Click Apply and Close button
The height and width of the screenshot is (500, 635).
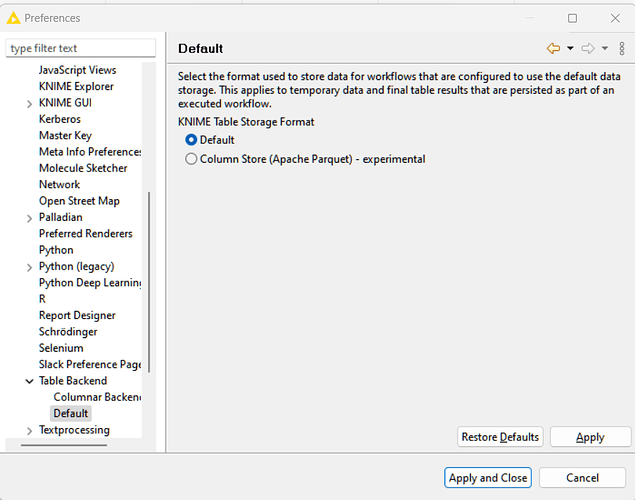click(488, 478)
